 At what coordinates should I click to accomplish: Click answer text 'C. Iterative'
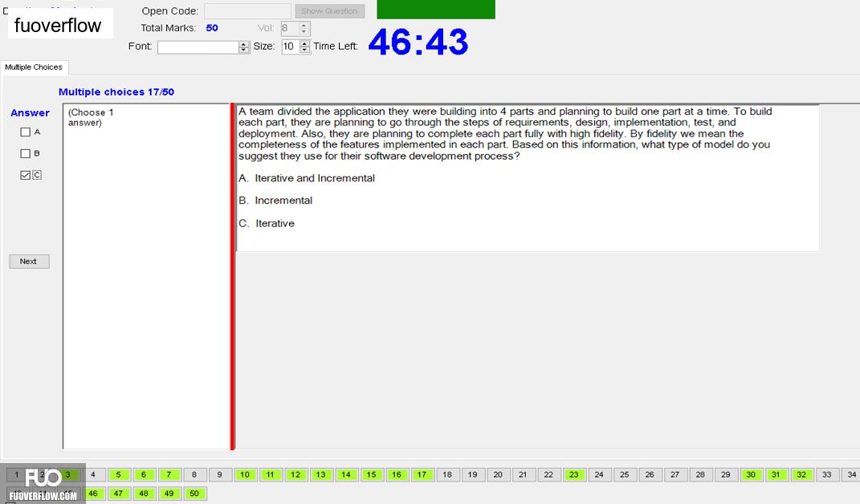(x=267, y=224)
